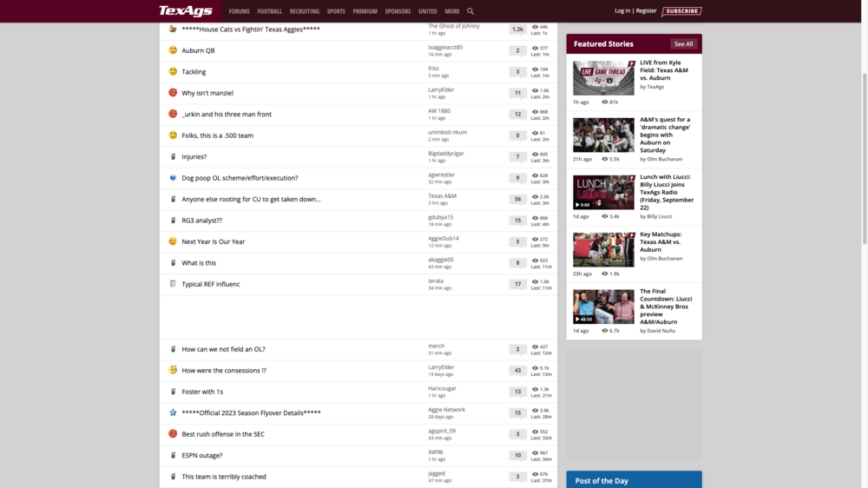Click reply count 56 on rooting for CU thread

coord(517,200)
